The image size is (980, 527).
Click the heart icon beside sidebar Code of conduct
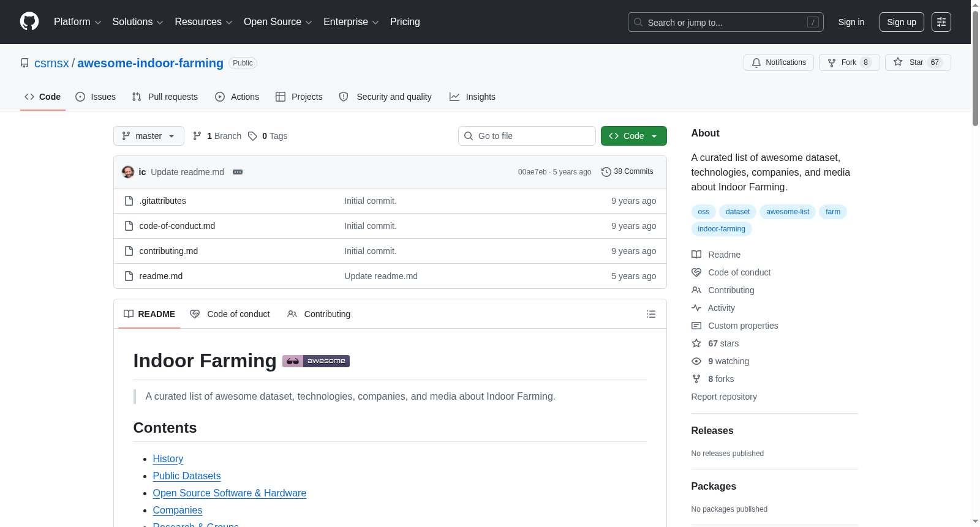click(696, 272)
